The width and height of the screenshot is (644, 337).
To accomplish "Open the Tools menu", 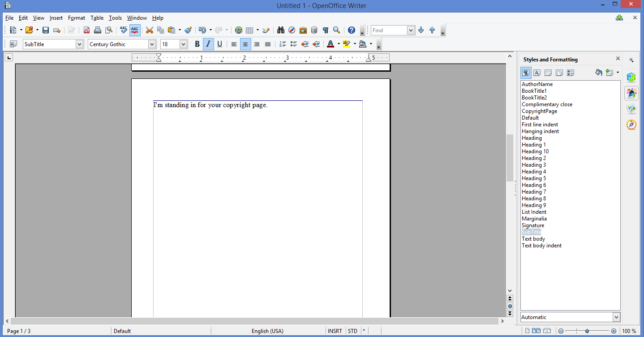I will coord(115,18).
